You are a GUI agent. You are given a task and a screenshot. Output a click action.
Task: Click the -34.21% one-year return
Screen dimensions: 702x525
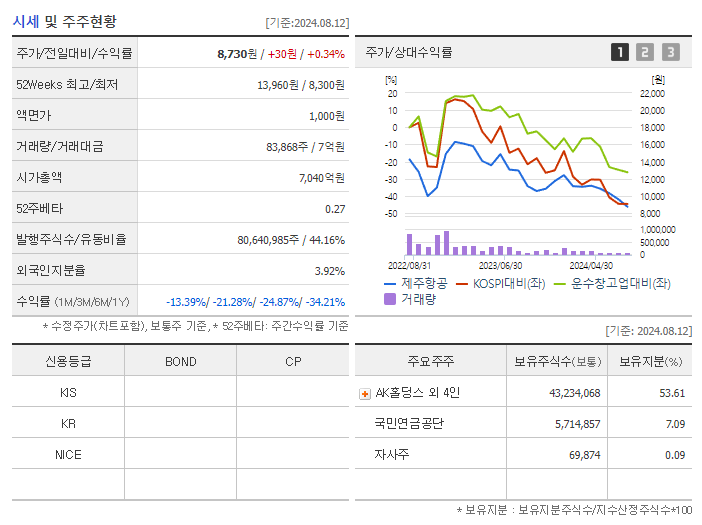pyautogui.click(x=325, y=303)
